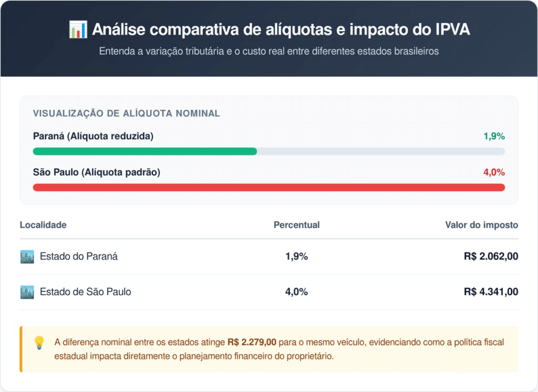Image resolution: width=538 pixels, height=392 pixels.
Task: Select the Percentual column header
Action: (296, 225)
